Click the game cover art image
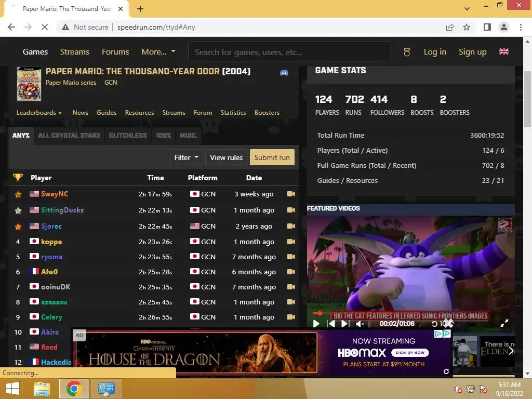 [29, 84]
